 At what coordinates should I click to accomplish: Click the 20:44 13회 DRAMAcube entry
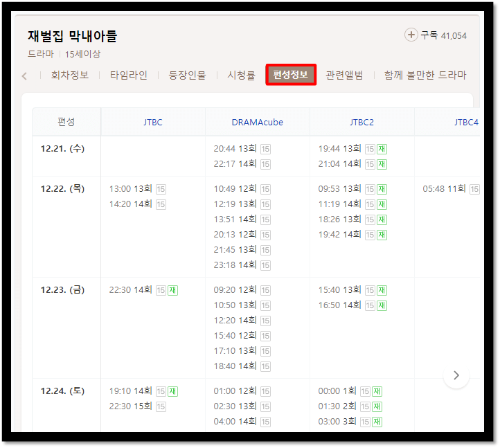coord(242,149)
